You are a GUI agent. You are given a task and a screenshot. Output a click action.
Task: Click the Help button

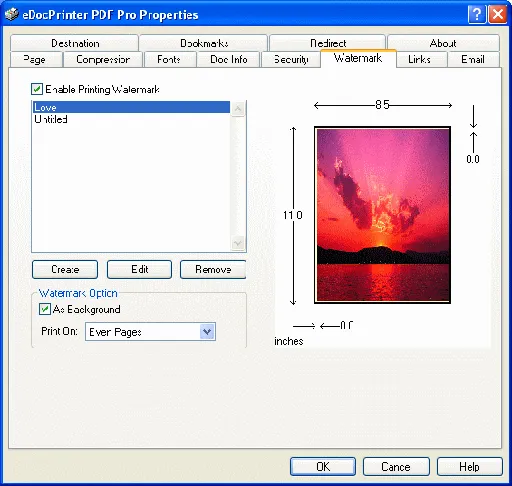click(x=469, y=466)
